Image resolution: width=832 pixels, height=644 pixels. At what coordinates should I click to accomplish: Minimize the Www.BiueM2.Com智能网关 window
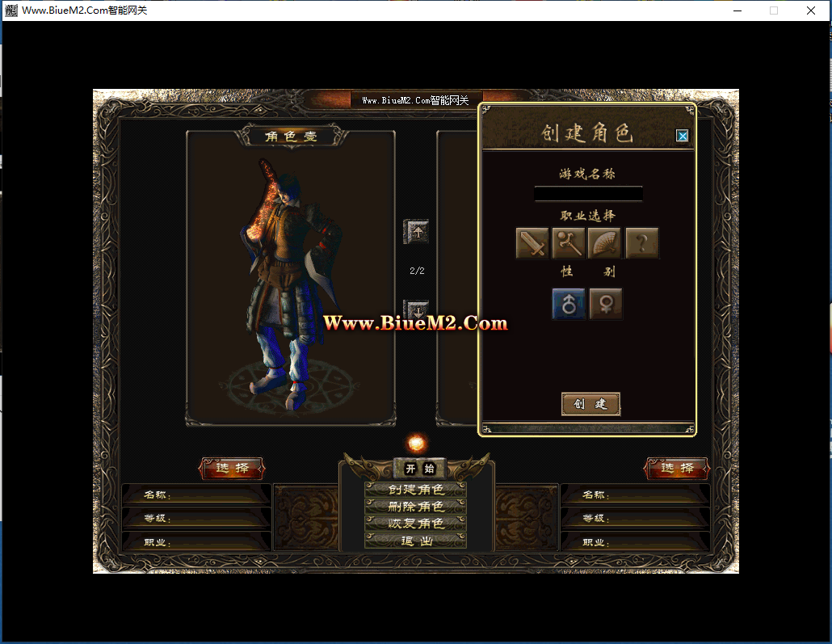tap(737, 11)
